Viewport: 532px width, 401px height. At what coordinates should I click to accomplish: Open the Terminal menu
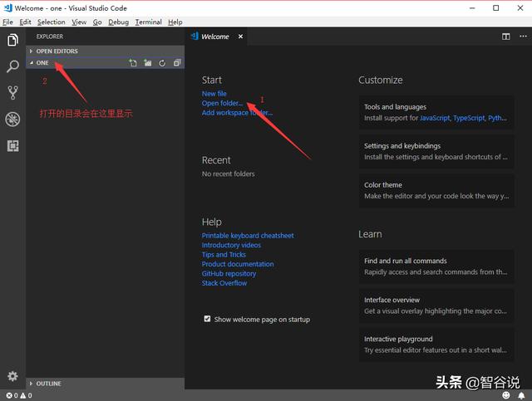click(x=148, y=22)
